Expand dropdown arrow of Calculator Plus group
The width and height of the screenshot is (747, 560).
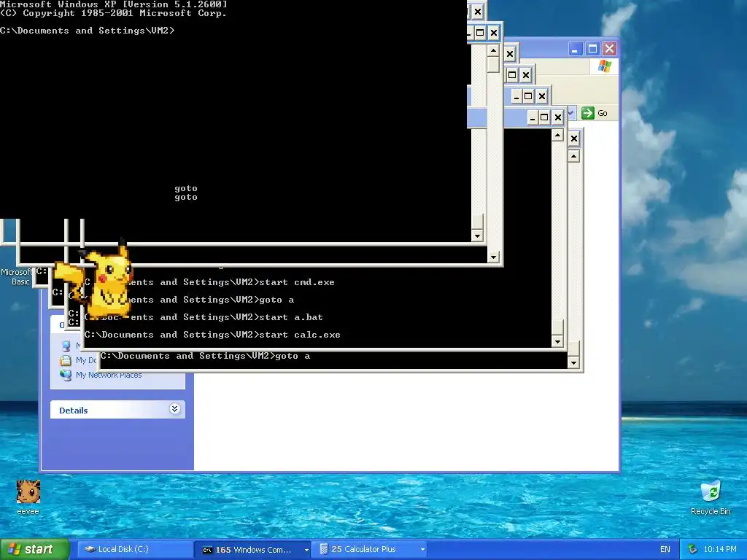pos(422,550)
